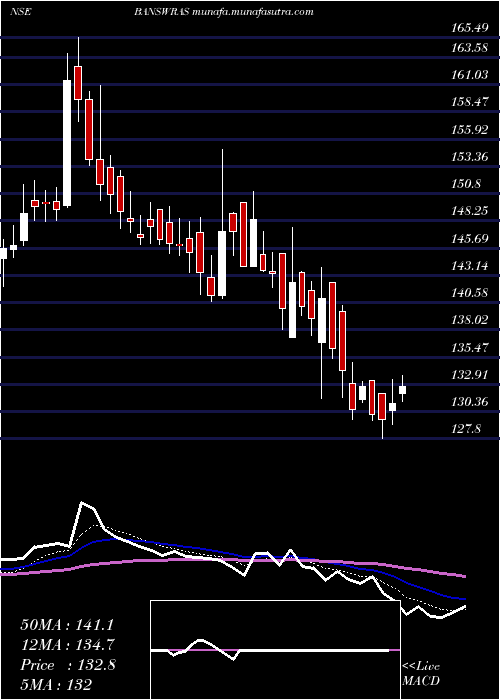Select the 130.36 price axis label

[469, 402]
